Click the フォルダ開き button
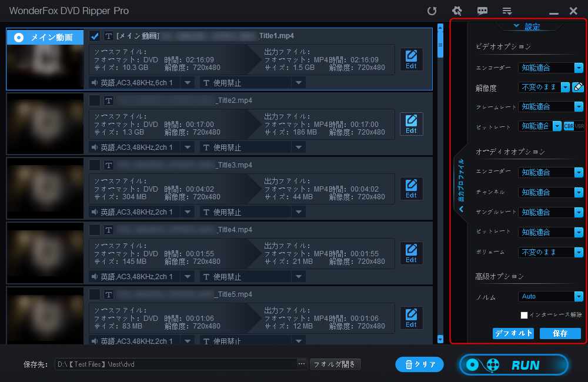 (x=335, y=364)
